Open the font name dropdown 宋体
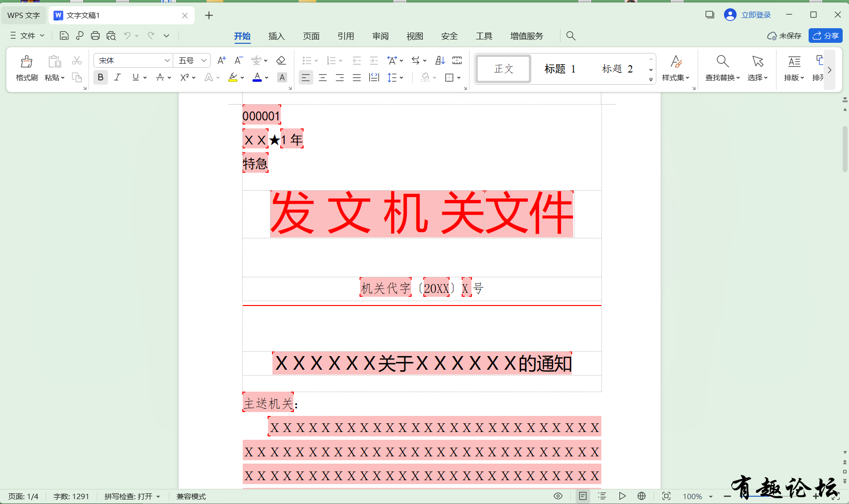 click(x=167, y=60)
